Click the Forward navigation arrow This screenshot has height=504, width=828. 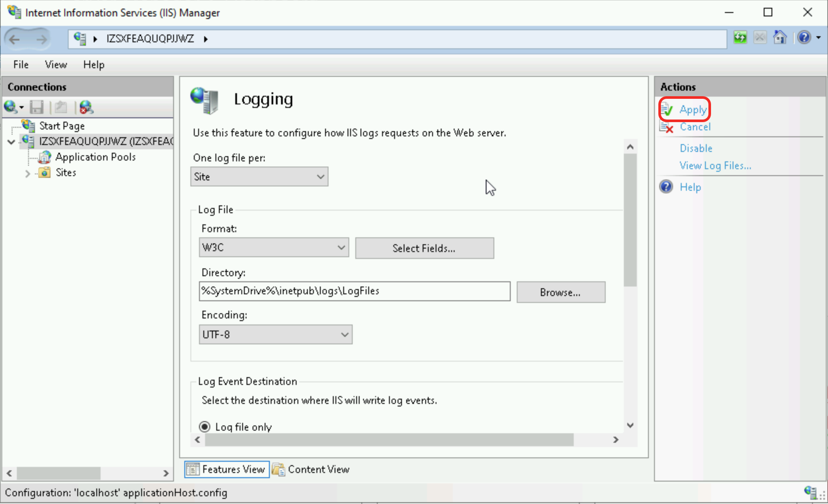coord(41,39)
